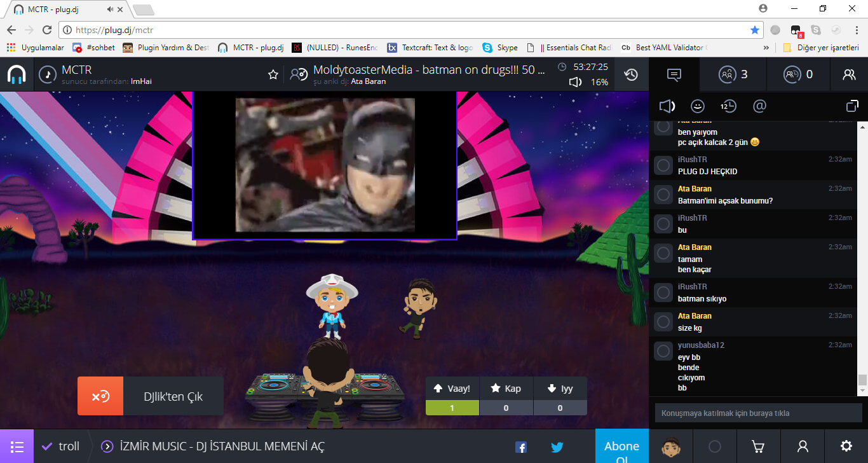
Task: Open plug.dj settings gear
Action: pos(846,446)
